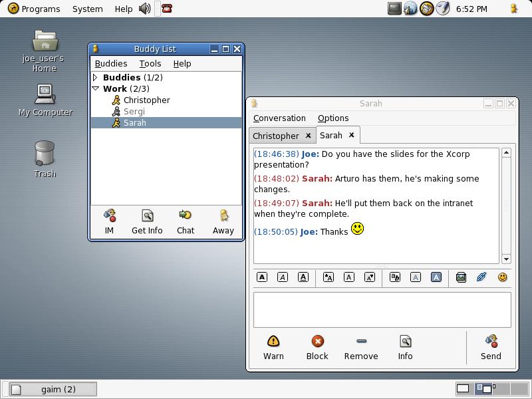The image size is (532, 399).
Task: Click the Warn button icon
Action: (x=273, y=341)
